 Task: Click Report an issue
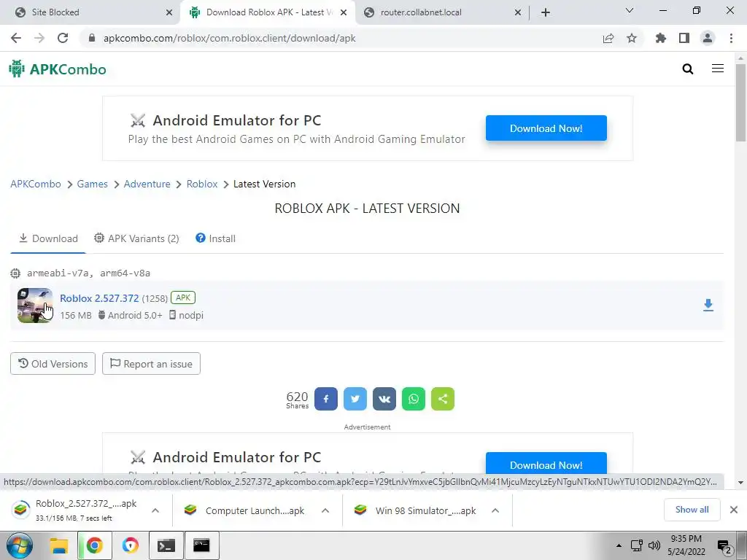point(151,364)
